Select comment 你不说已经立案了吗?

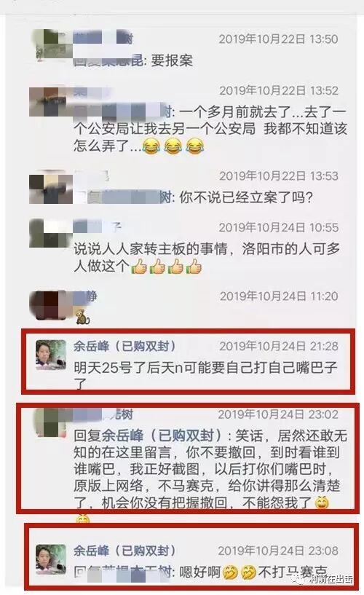click(x=246, y=197)
